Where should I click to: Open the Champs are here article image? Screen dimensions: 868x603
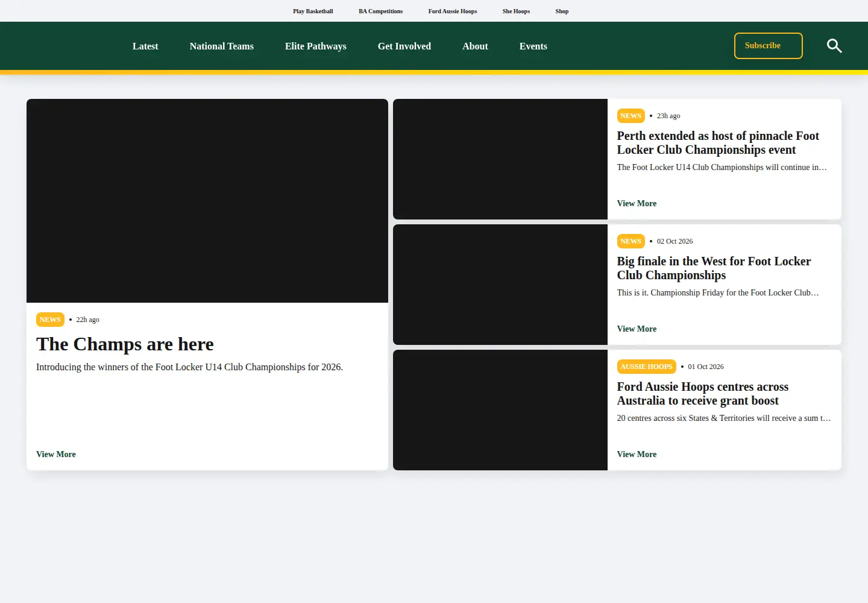(207, 201)
